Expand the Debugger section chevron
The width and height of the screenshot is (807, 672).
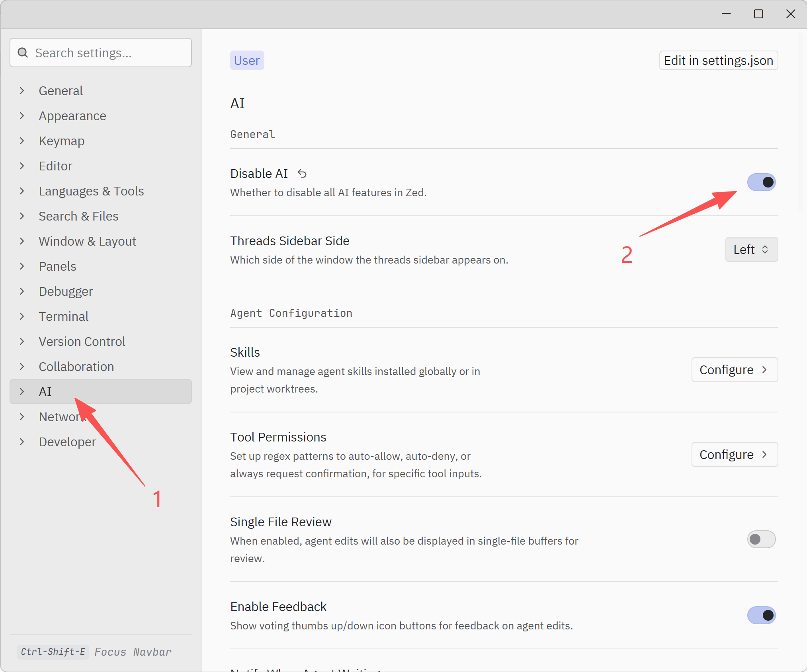[22, 291]
